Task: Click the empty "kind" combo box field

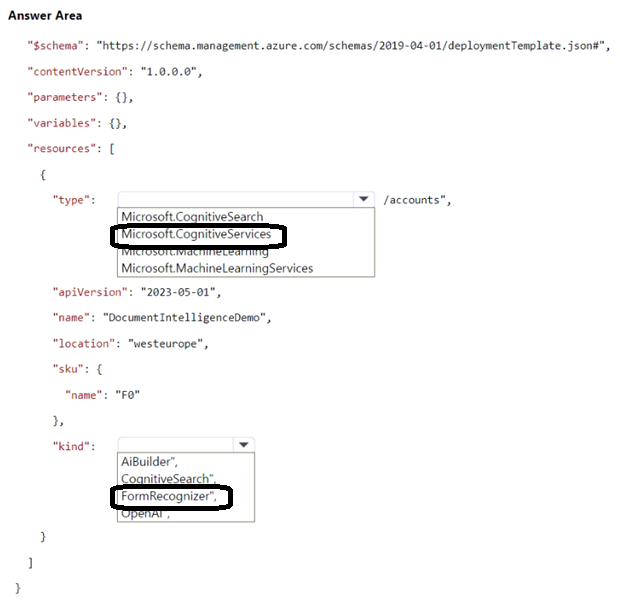Action: pyautogui.click(x=175, y=445)
